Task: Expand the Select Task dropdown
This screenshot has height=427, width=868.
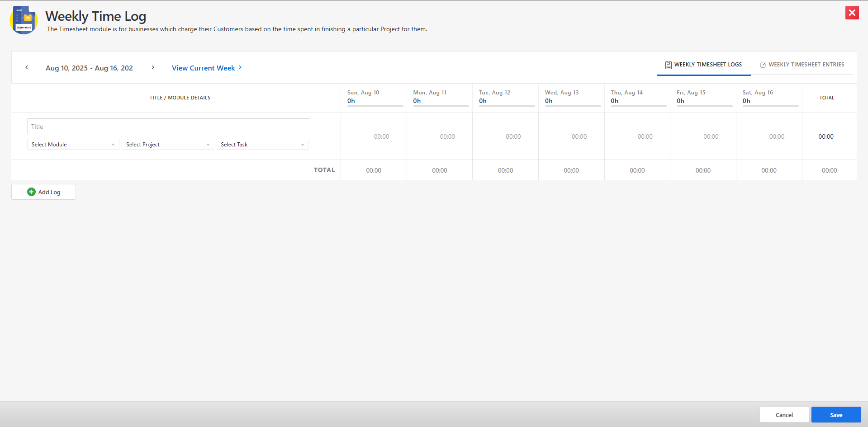Action: [262, 145]
